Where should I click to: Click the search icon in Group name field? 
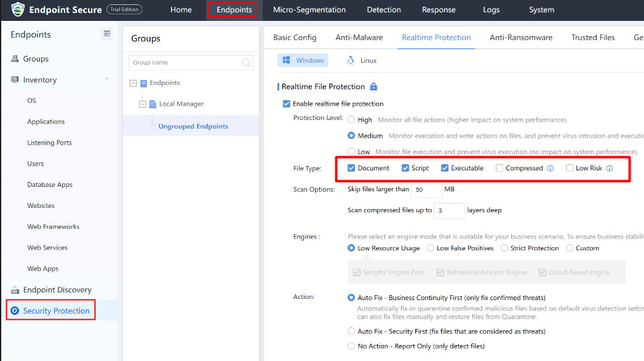[246, 63]
